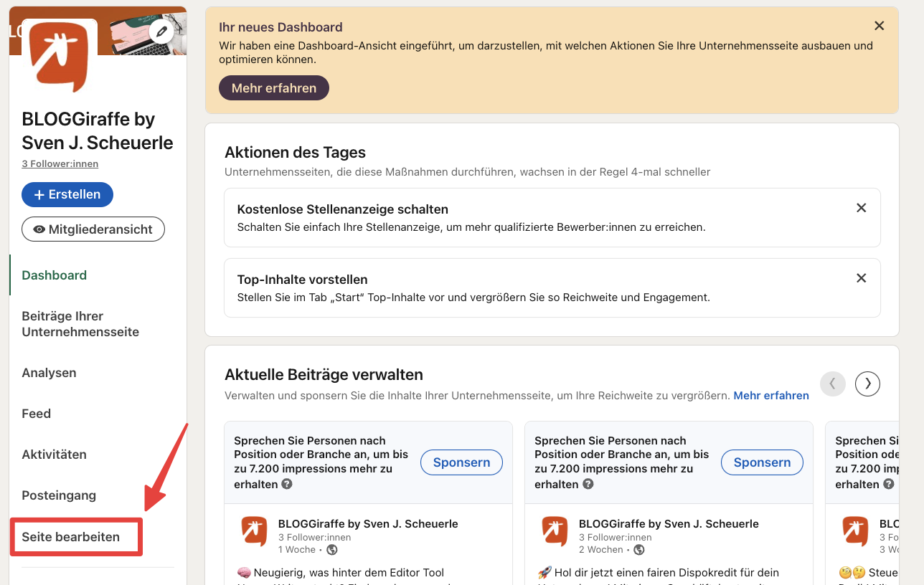Sponsor the first post
This screenshot has width=924, height=585.
pos(461,462)
